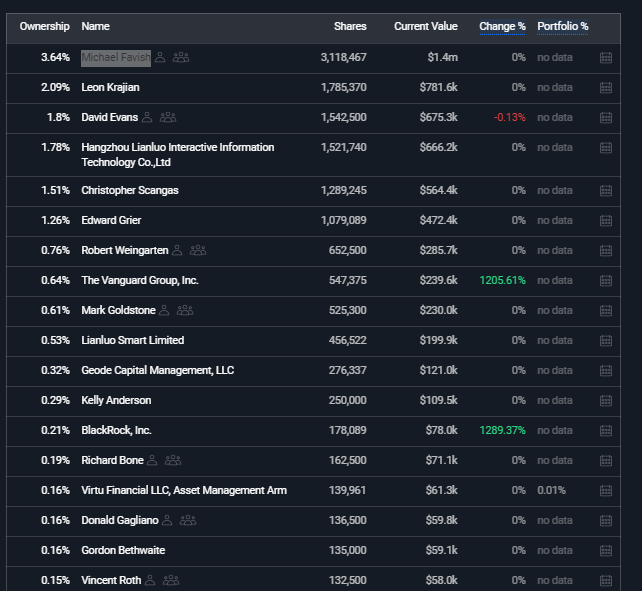Open calendar icon in Leon Krajian row
This screenshot has height=591, width=642.
pyautogui.click(x=606, y=88)
